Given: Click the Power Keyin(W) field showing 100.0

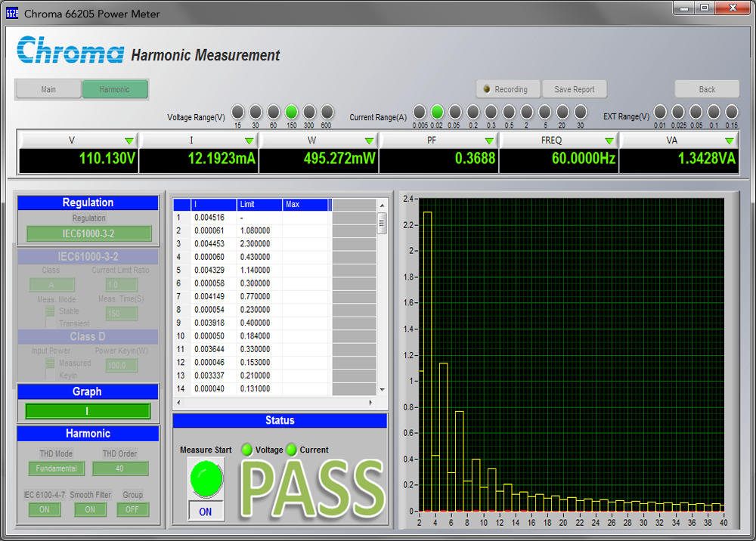Looking at the screenshot, I should click(x=122, y=365).
